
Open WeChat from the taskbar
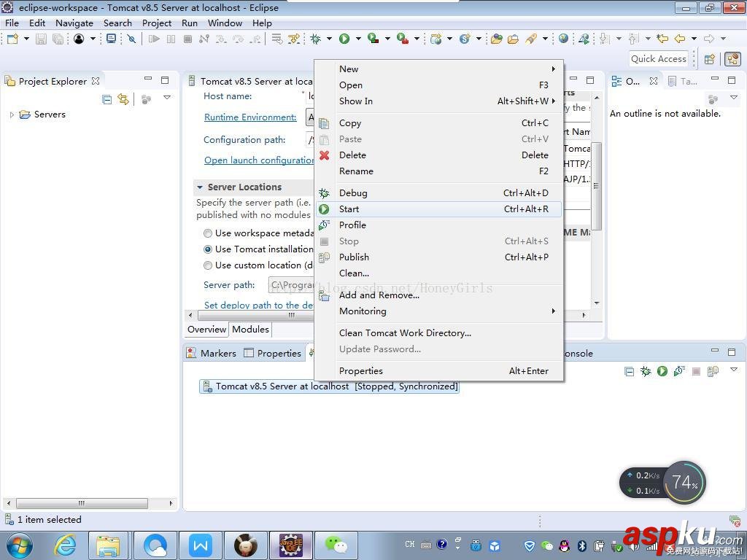click(336, 545)
